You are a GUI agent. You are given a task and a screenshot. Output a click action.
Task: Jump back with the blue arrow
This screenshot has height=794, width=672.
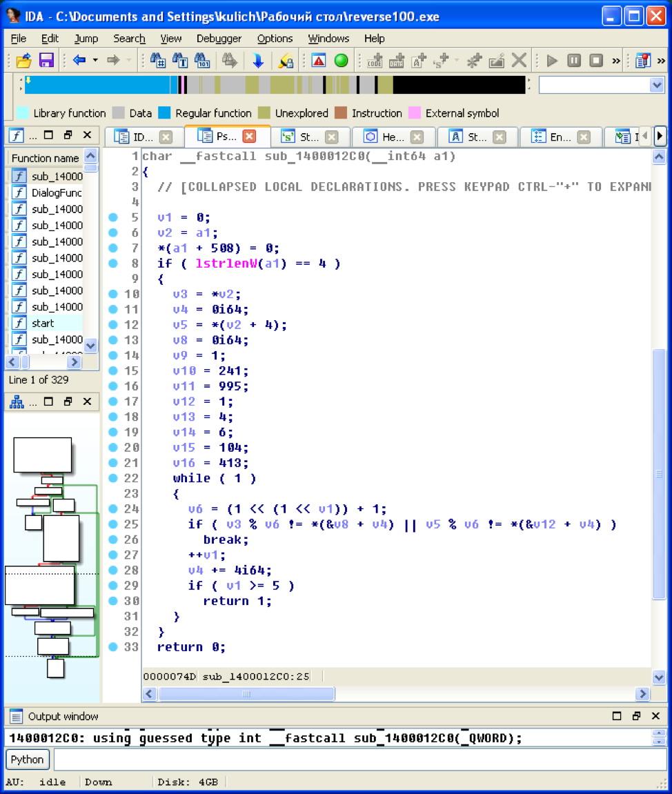[x=79, y=60]
